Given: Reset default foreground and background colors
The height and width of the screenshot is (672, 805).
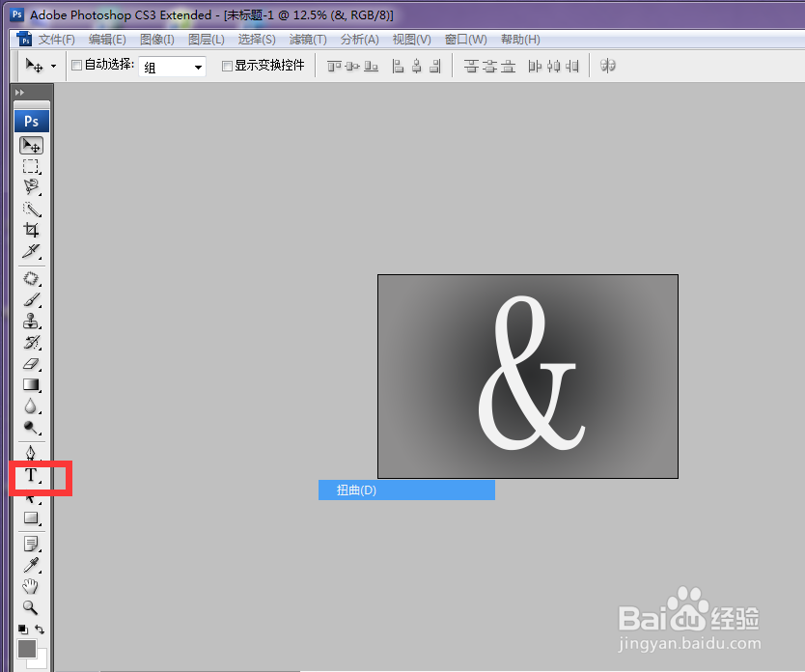Looking at the screenshot, I should [23, 630].
